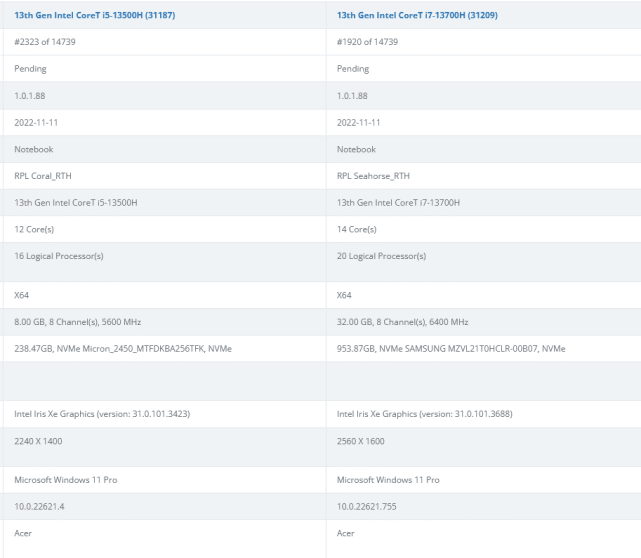Click the 14 Core(s) cell
Screen dimensions: 641x558
click(x=356, y=229)
